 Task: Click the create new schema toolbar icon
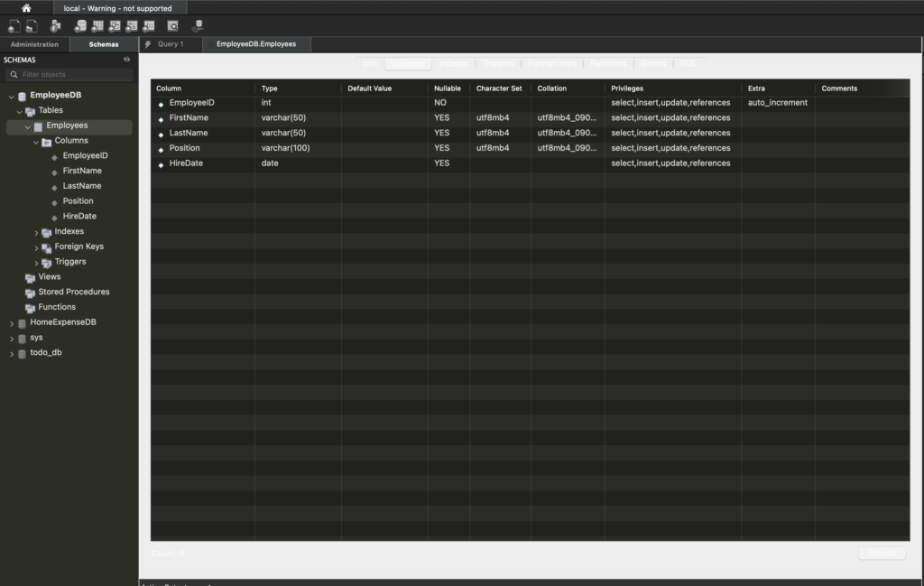pos(80,26)
